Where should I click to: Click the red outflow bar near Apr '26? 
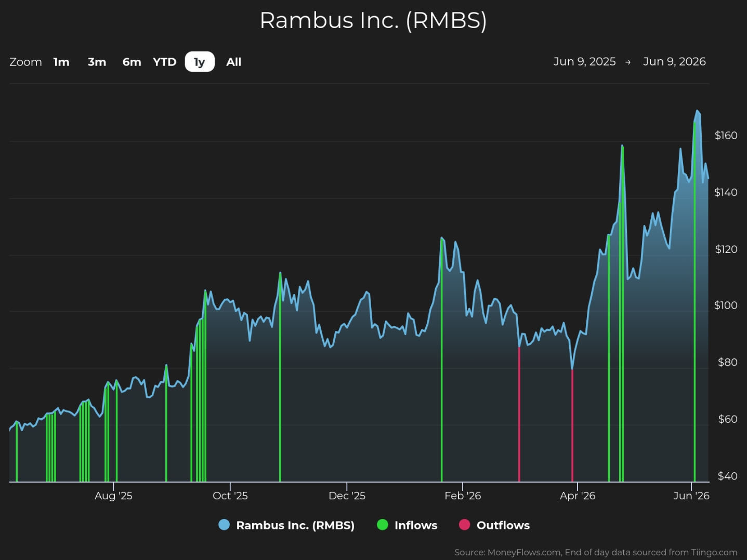pos(572,425)
